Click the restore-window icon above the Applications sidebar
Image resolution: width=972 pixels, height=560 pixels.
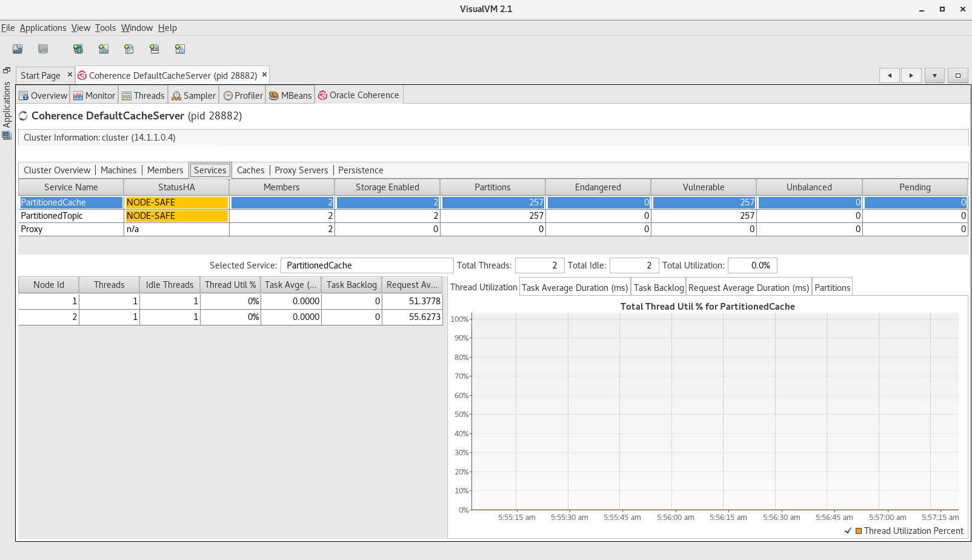click(7, 70)
